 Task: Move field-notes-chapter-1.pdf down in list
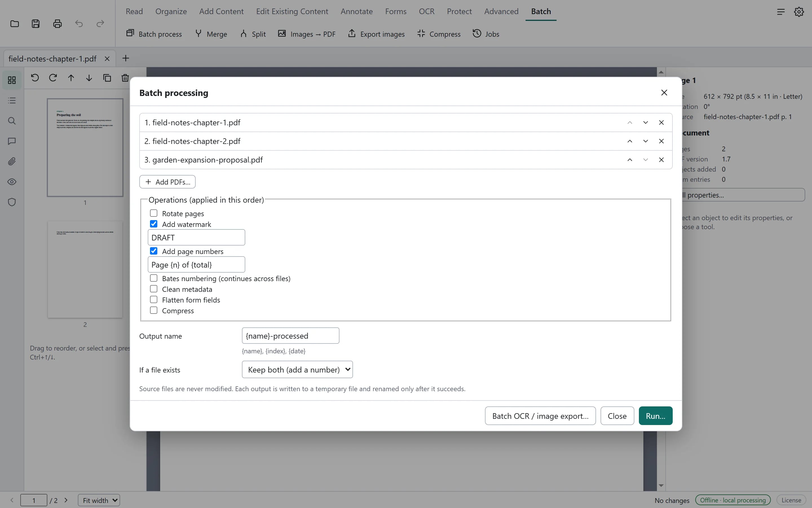pos(646,123)
